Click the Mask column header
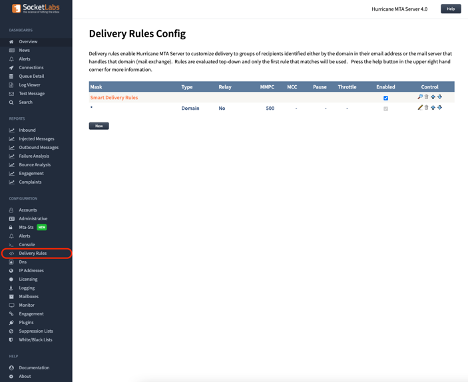Screen dimensions: 468x382 tap(96, 87)
